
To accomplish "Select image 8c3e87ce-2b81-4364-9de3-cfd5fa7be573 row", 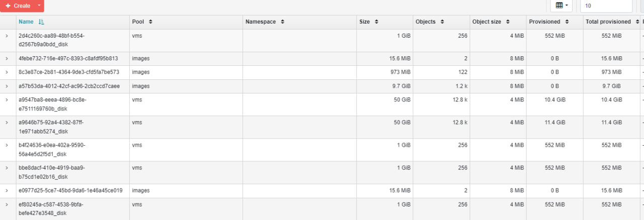I will point(322,72).
